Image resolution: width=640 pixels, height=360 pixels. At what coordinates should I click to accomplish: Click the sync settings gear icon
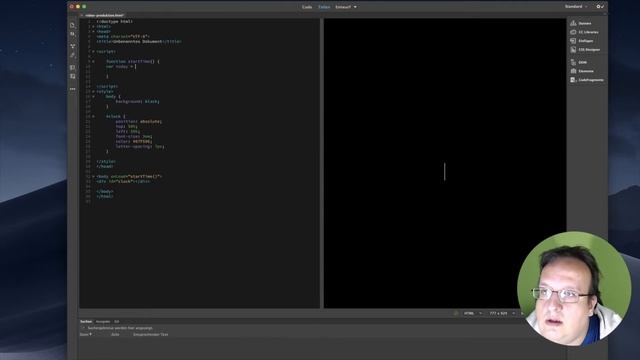click(600, 7)
